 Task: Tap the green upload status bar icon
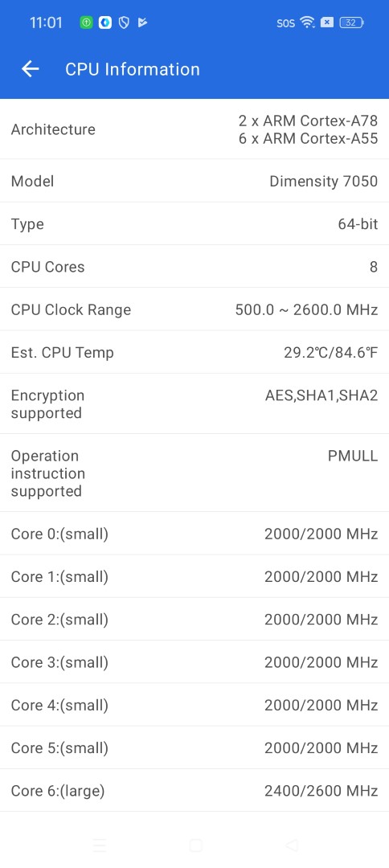coord(86,23)
